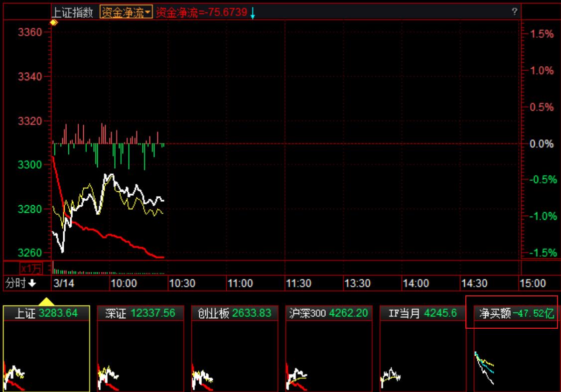This screenshot has width=561, height=392.
Task: Click the question mark help icon
Action: (x=515, y=12)
